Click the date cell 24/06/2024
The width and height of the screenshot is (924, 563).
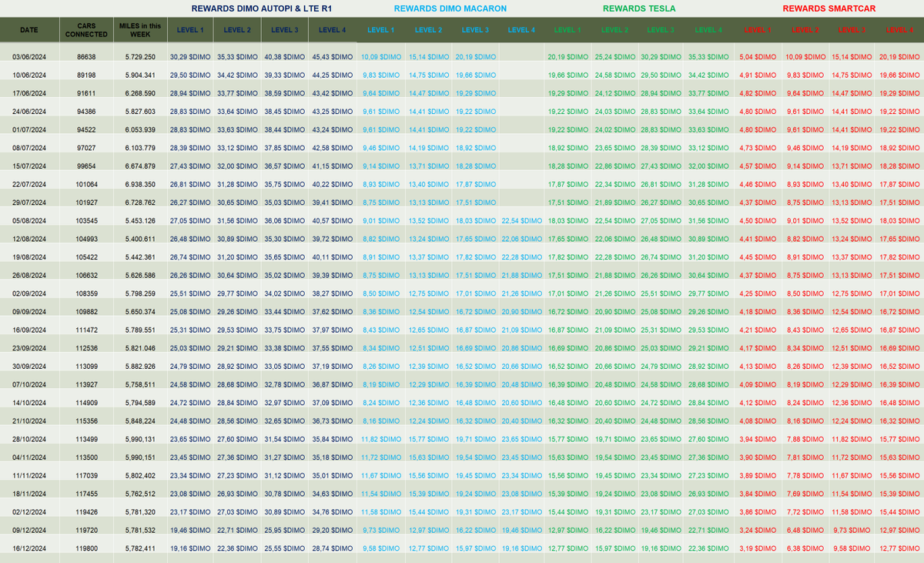(28, 112)
